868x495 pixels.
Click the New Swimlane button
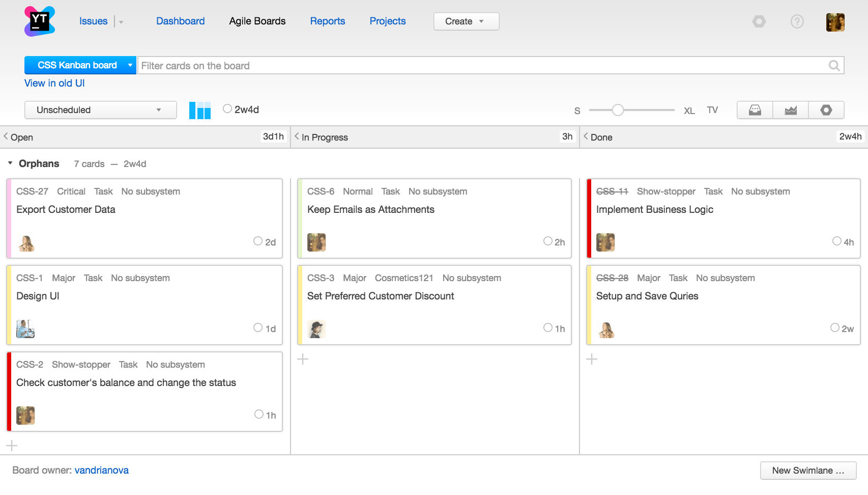pyautogui.click(x=807, y=471)
